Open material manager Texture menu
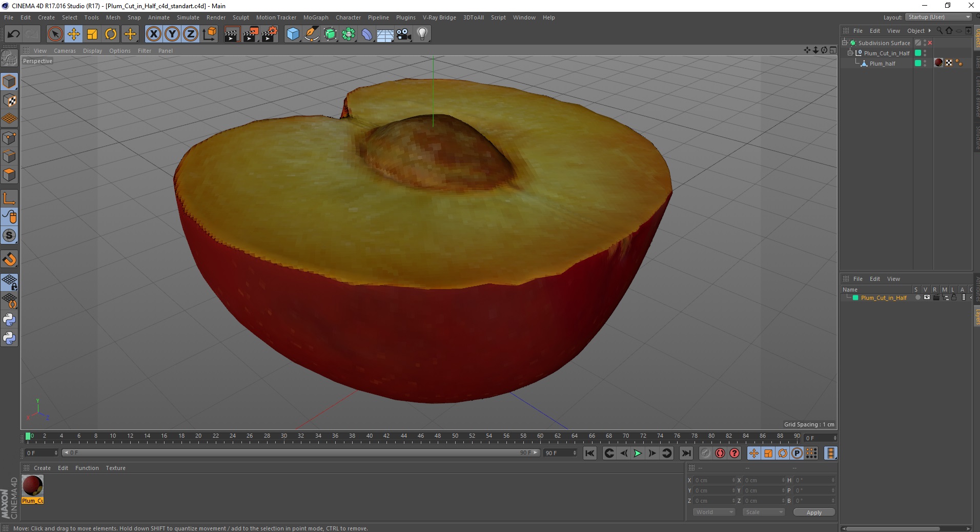Viewport: 980px width, 532px height. tap(115, 468)
